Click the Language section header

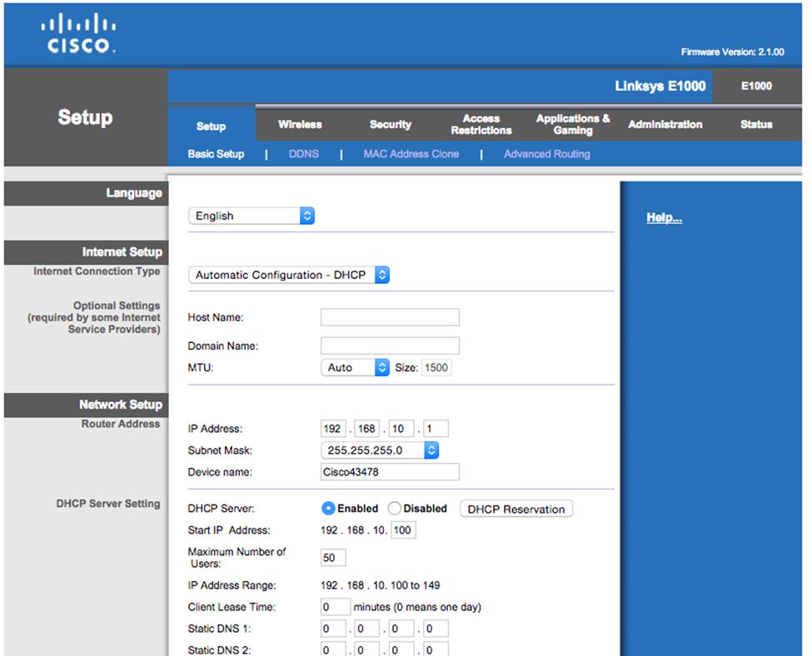[86, 193]
